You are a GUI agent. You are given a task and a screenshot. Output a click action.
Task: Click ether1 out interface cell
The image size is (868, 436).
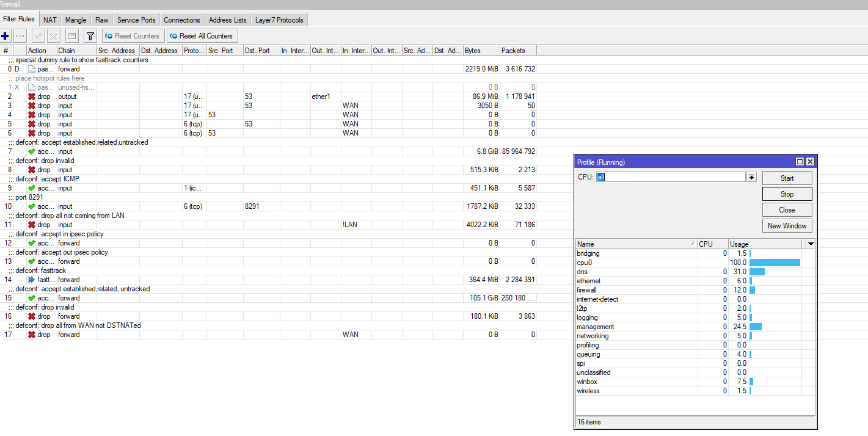326,96
